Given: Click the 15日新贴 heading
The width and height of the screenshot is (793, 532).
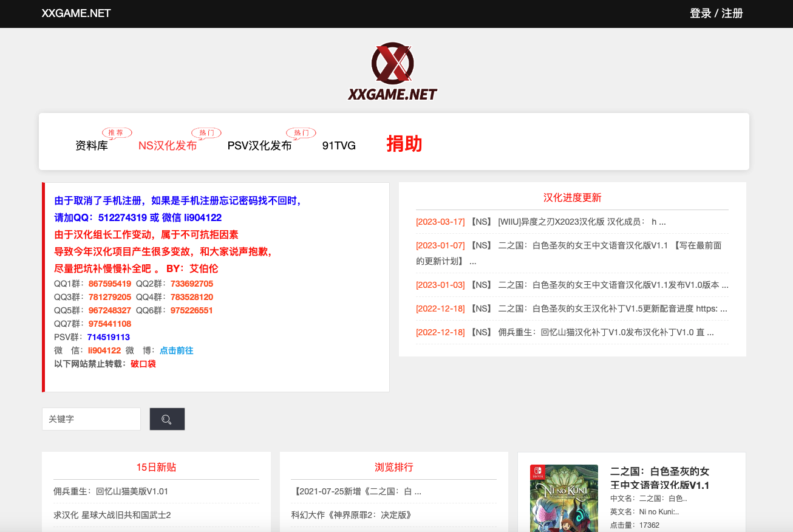Looking at the screenshot, I should pyautogui.click(x=156, y=467).
